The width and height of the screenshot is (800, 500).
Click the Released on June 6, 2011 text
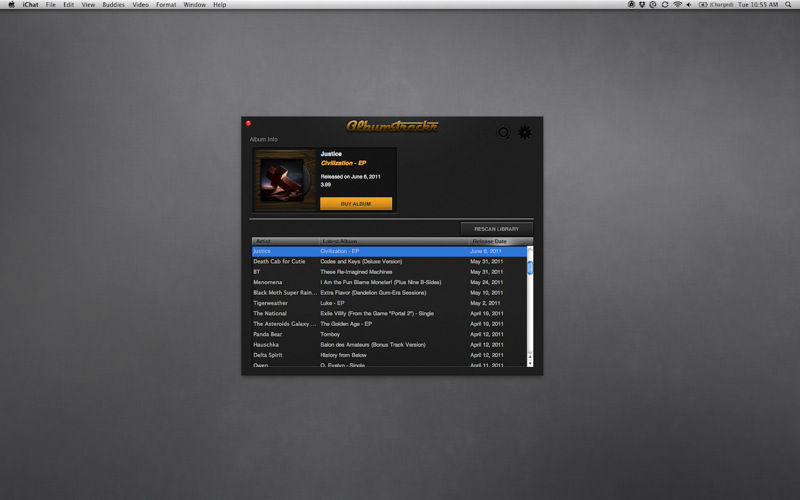pos(351,177)
